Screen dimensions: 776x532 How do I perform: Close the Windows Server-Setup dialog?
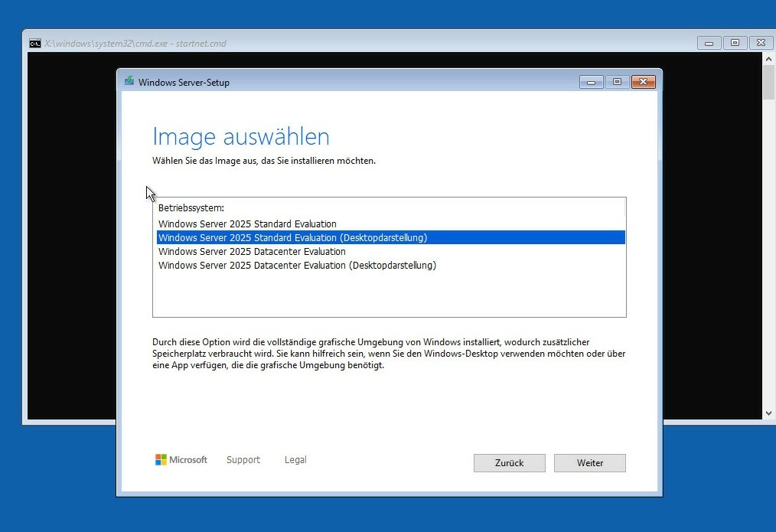pos(644,82)
